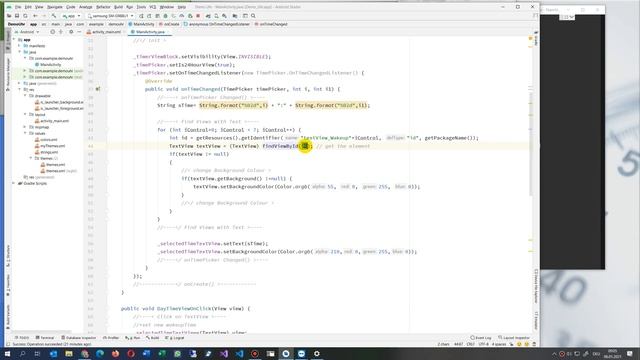Collapse the app module tree node
Image resolution: width=640 pixels, height=360 pixels.
tap(14, 40)
